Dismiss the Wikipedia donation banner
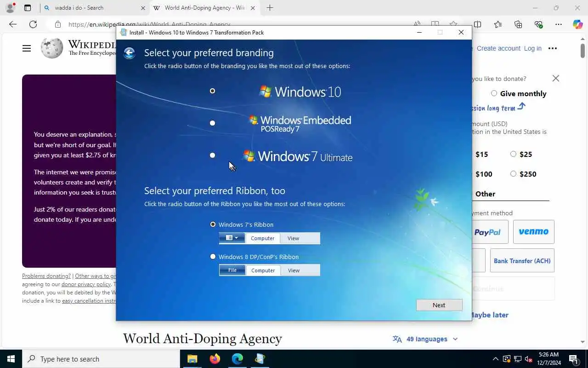The image size is (588, 368). click(556, 78)
